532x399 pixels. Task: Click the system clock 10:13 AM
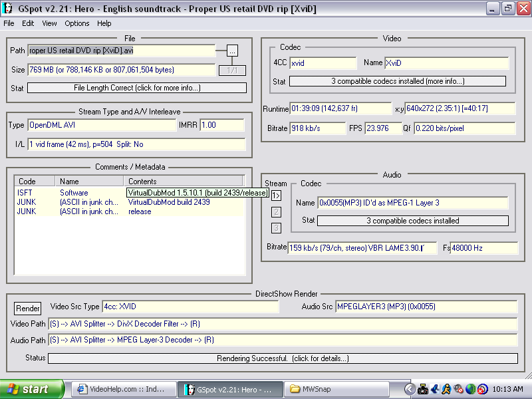click(507, 389)
